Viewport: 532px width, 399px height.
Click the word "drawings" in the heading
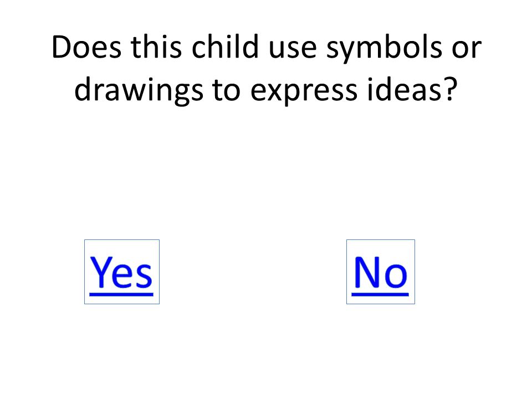[x=139, y=91]
